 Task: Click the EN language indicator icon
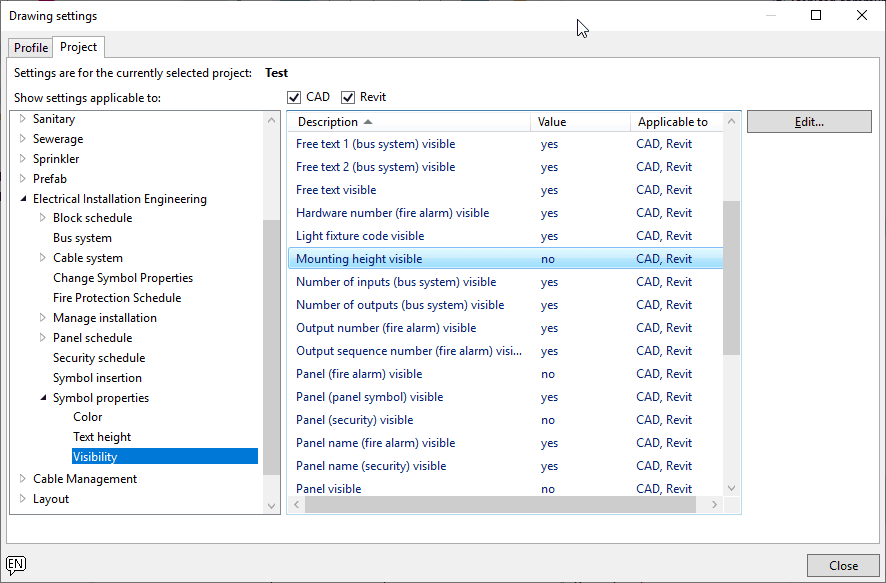[16, 564]
